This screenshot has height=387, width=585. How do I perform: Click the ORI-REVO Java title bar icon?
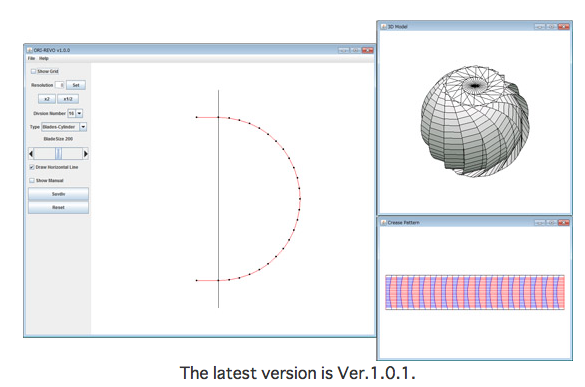(30, 50)
